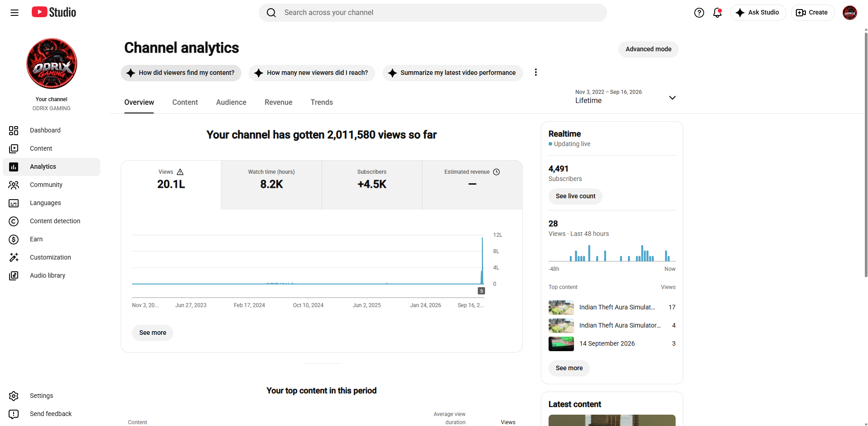Screen dimensions: 868x426
Task: Focus the 'Search across your channel' field
Action: 433,13
